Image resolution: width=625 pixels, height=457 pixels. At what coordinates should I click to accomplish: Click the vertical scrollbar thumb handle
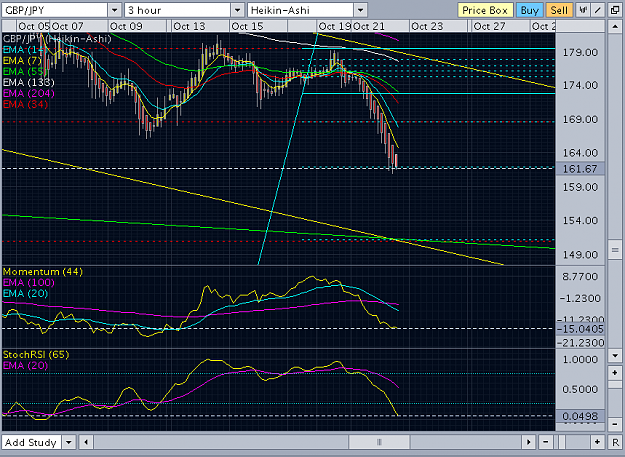(x=614, y=250)
